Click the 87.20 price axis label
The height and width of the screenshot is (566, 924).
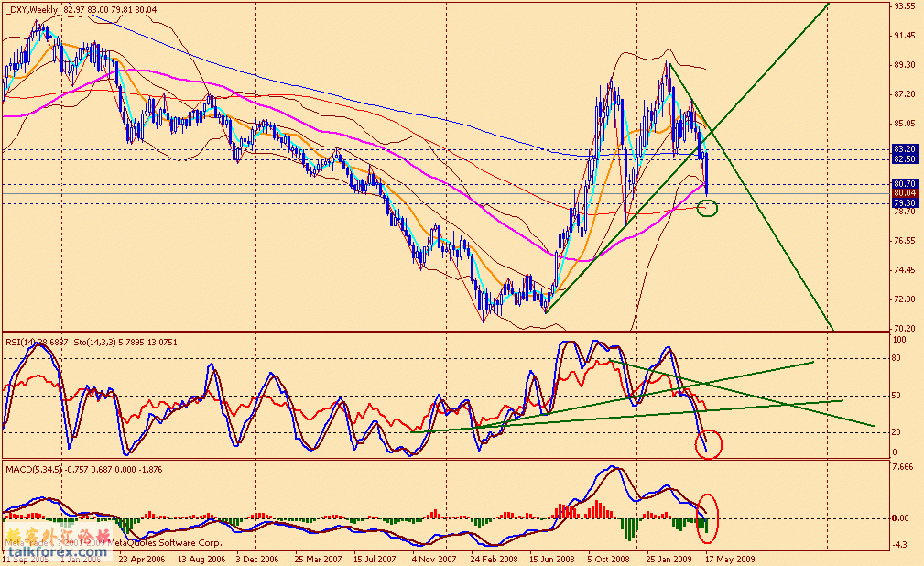[905, 94]
